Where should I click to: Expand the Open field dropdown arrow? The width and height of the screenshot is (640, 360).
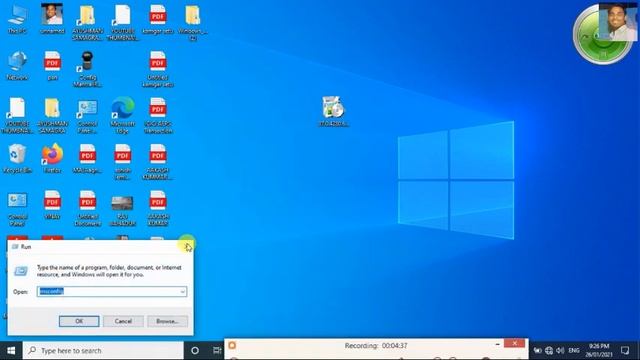(182, 291)
